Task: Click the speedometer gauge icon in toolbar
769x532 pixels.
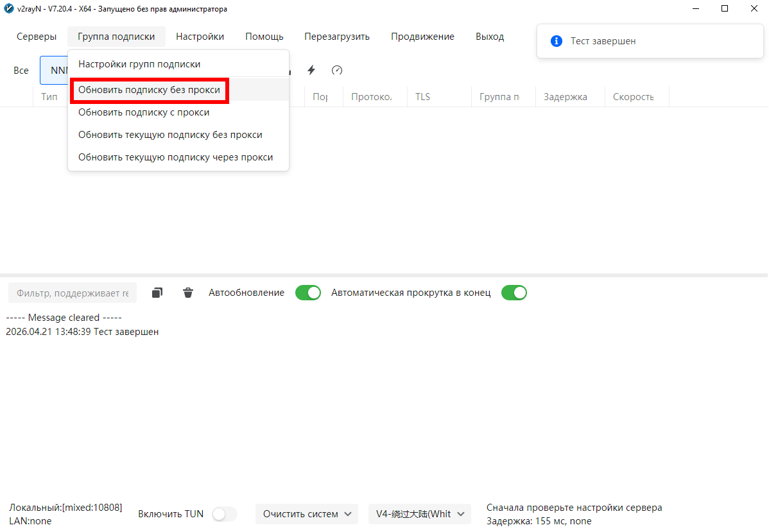Action: click(337, 70)
